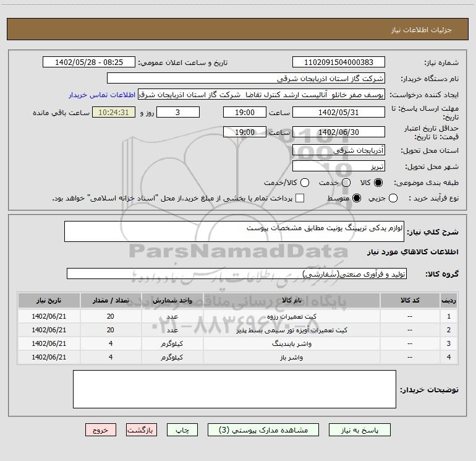
Task: Select the row واشر بایندینگ
Action: (238, 343)
